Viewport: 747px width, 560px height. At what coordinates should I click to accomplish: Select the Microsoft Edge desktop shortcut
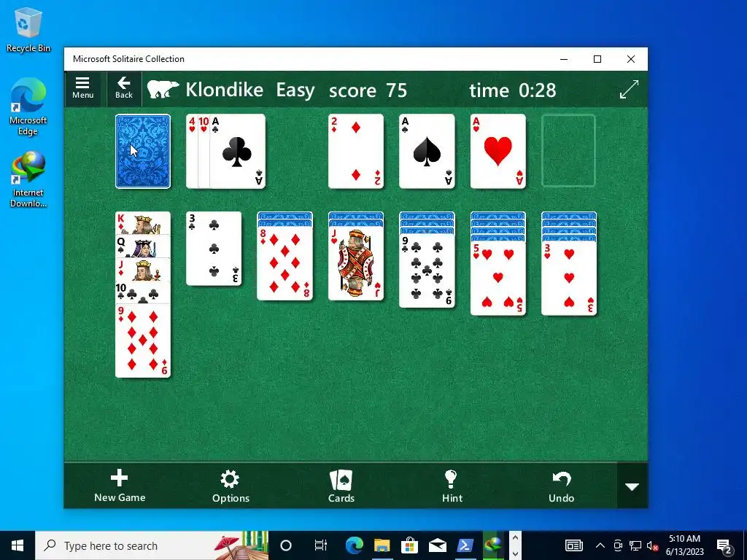pos(28,106)
